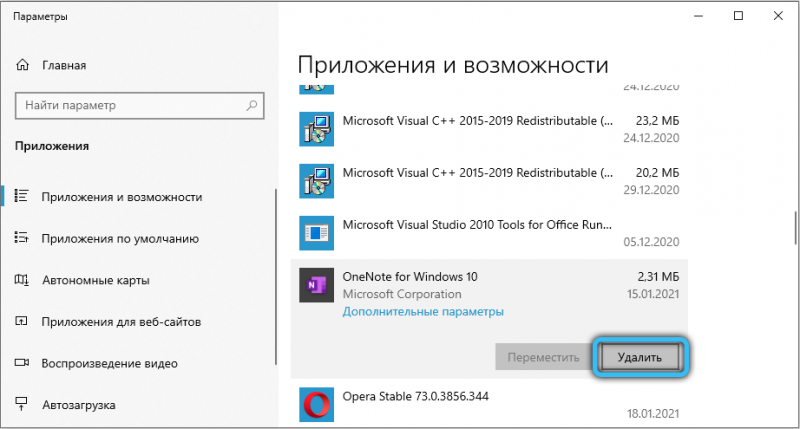Select the Автономные карты map icon

pos(21,280)
